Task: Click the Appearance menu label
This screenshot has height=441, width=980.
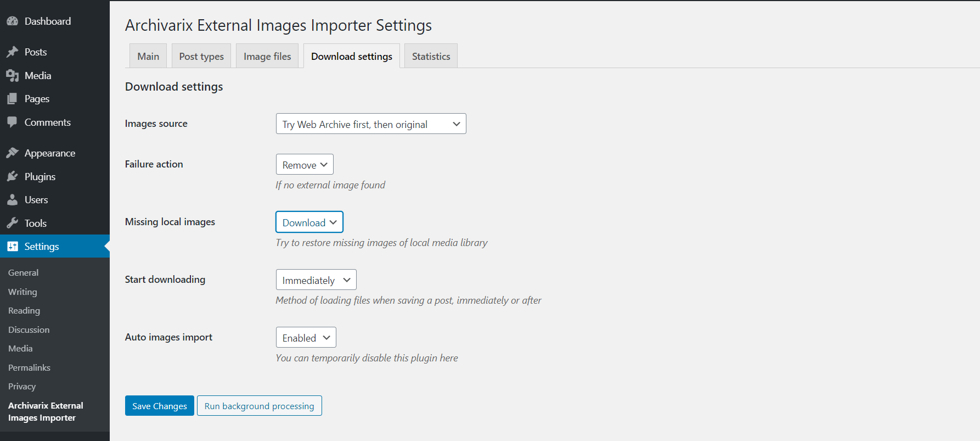Action: point(50,153)
